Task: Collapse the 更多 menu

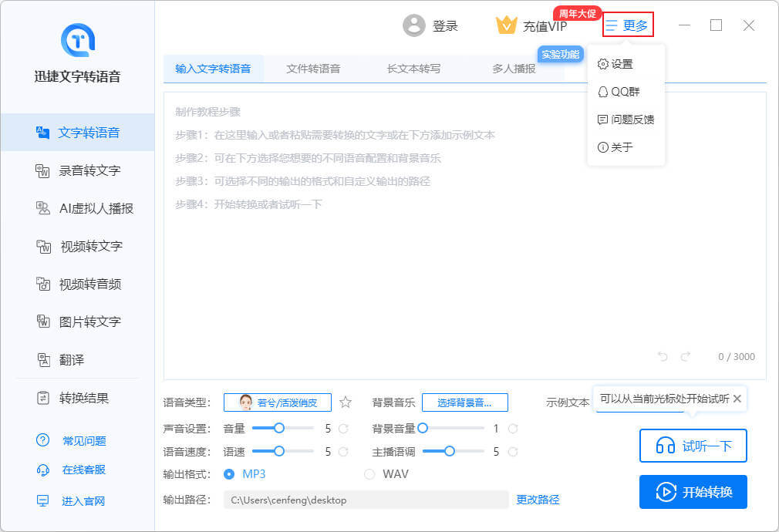Action: [x=628, y=25]
